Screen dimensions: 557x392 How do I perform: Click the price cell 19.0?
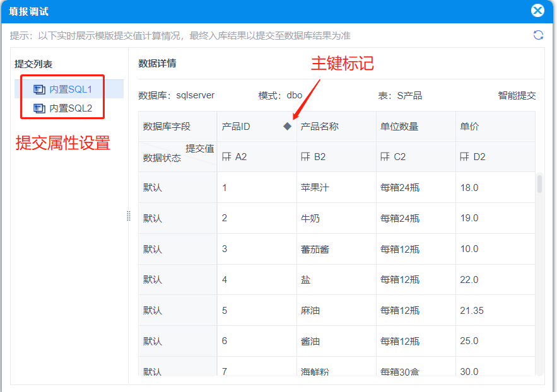click(x=495, y=218)
